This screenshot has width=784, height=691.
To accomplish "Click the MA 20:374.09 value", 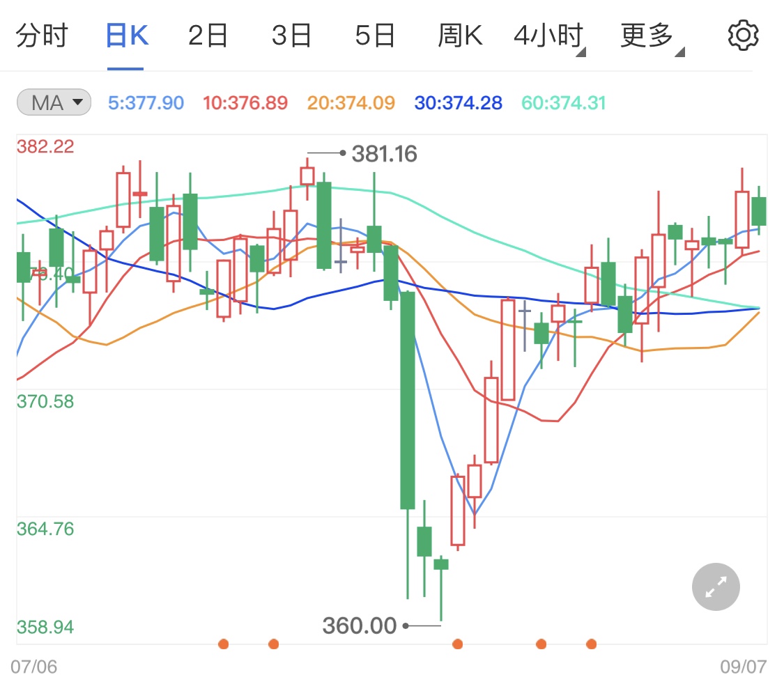I will point(351,103).
